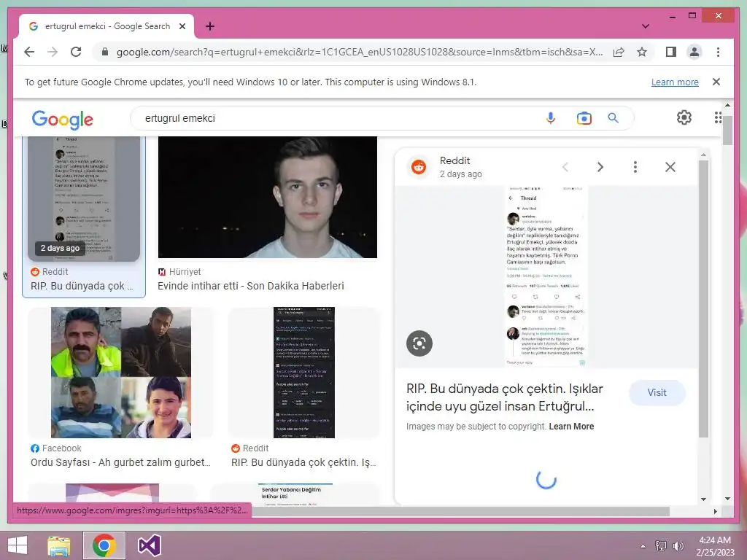Screen dimensions: 747x560
Task: Search by image with Google Lens camera
Action: pos(584,117)
